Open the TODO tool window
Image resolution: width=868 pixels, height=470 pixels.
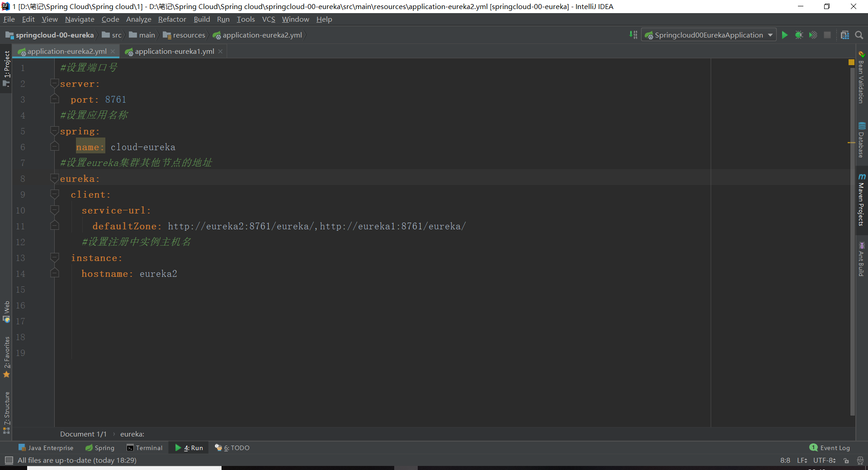232,448
